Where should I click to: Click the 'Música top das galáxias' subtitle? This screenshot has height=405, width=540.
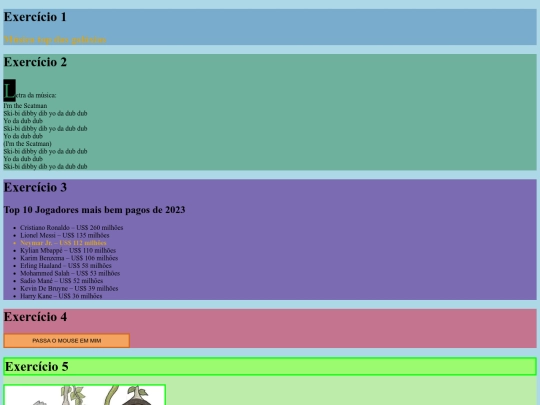(55, 40)
